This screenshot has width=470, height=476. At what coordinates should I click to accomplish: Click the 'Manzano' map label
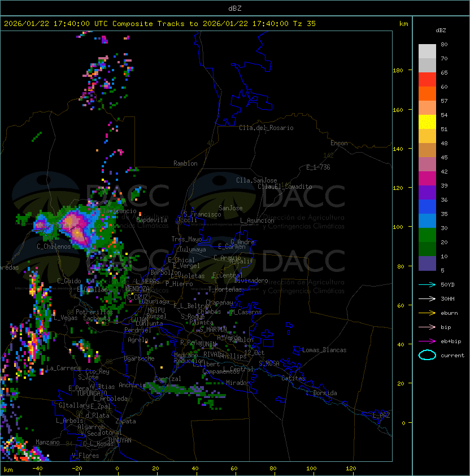(x=47, y=442)
